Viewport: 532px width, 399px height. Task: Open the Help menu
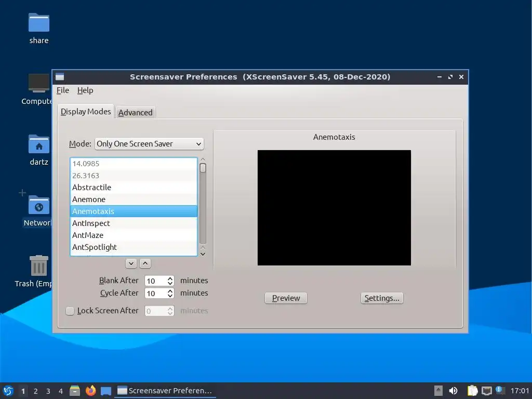[85, 90]
